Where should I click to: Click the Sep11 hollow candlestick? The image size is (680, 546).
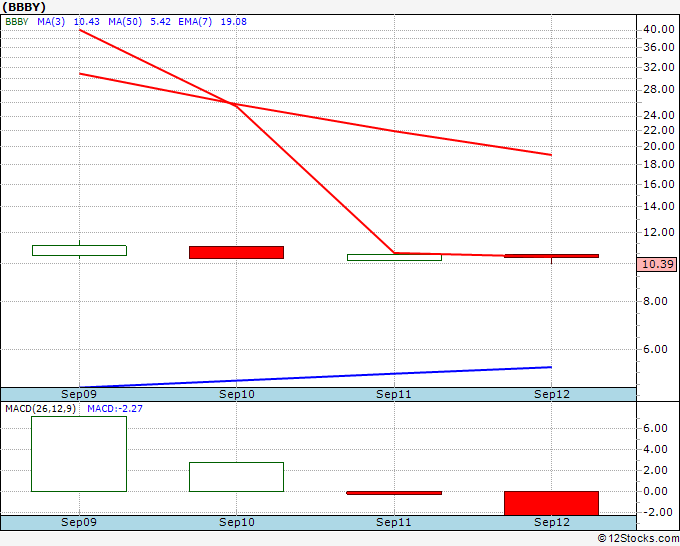(x=394, y=258)
